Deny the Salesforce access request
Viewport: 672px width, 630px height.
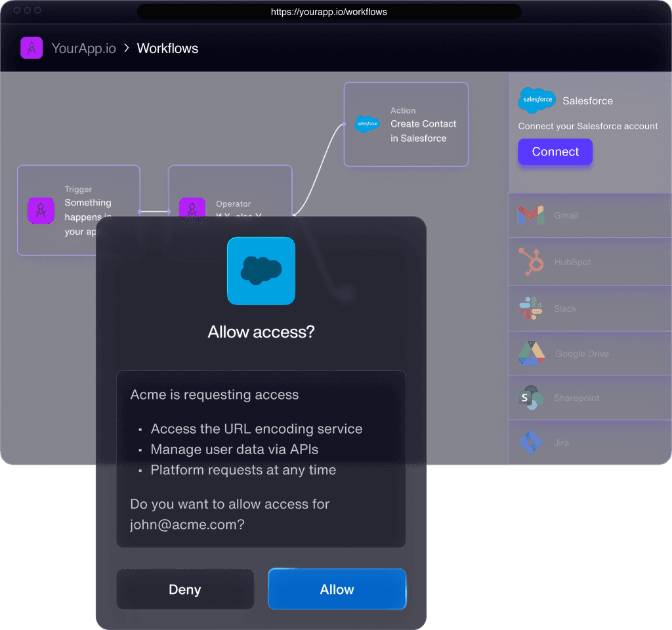pos(185,589)
